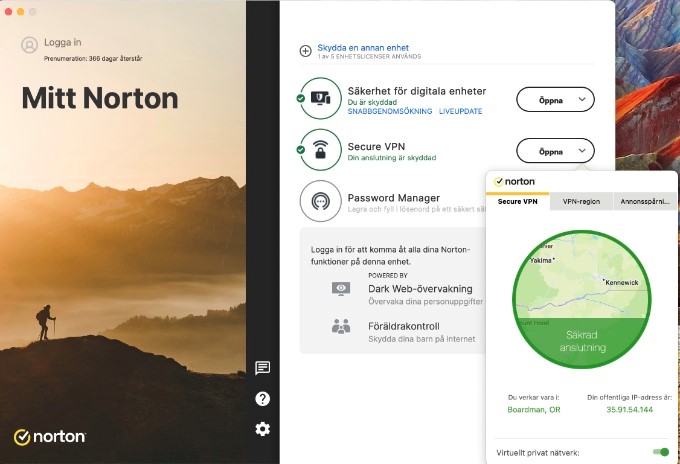Click Du är skyddad status text

(x=372, y=102)
